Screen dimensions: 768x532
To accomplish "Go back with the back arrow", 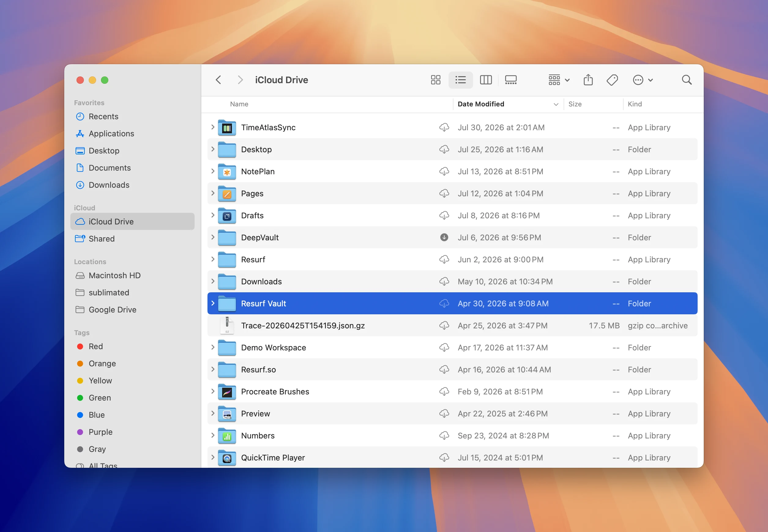I will pyautogui.click(x=218, y=80).
